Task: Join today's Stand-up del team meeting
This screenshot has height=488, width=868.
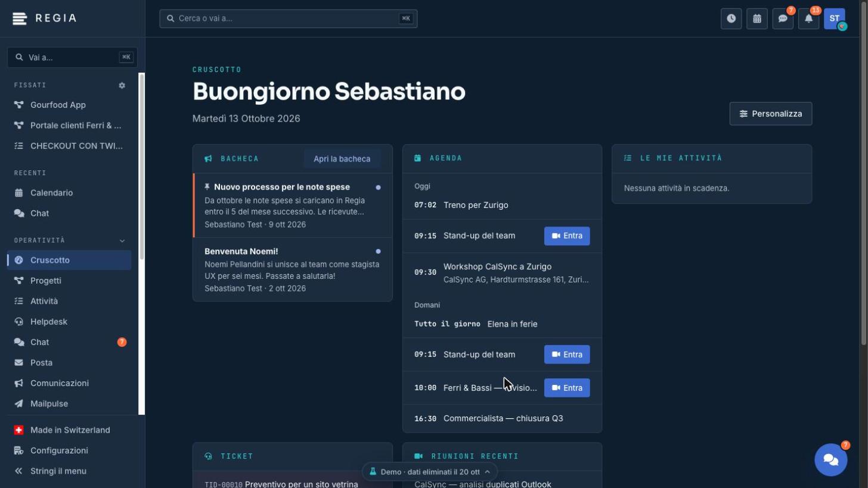Action: pyautogui.click(x=567, y=236)
